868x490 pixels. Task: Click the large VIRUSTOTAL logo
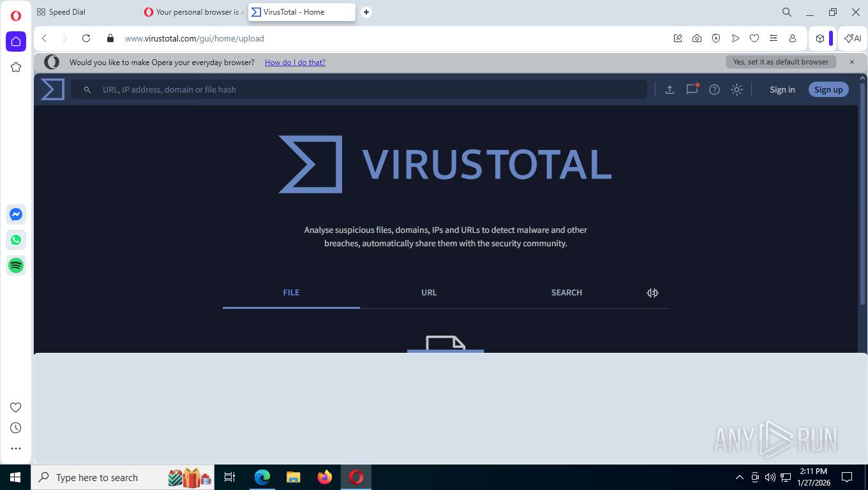[x=445, y=164]
